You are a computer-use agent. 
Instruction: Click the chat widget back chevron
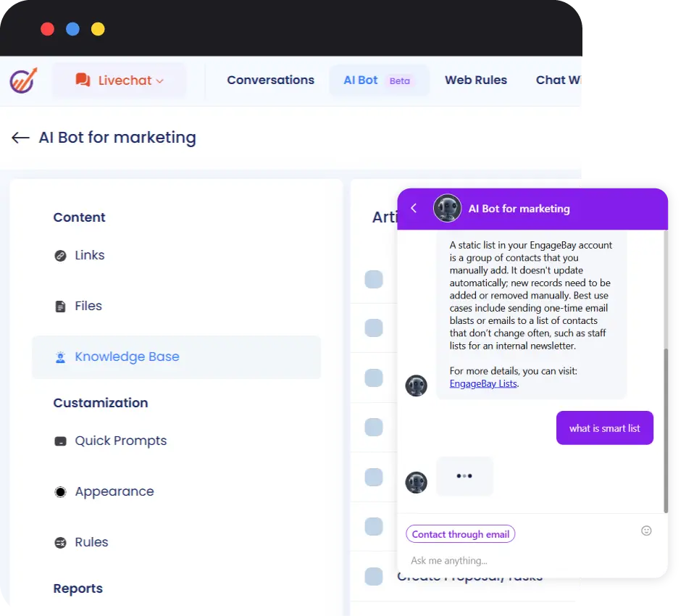414,209
